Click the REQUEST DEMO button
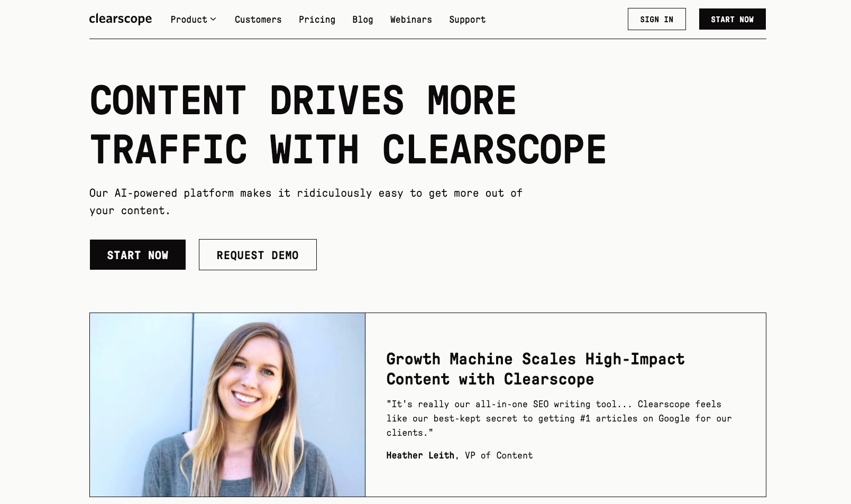The height and width of the screenshot is (504, 851). click(x=258, y=255)
